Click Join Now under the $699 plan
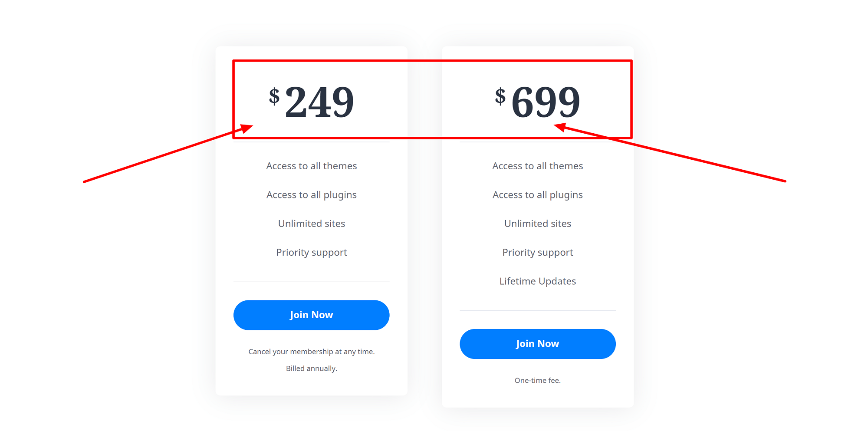This screenshot has width=868, height=431. coord(537,344)
